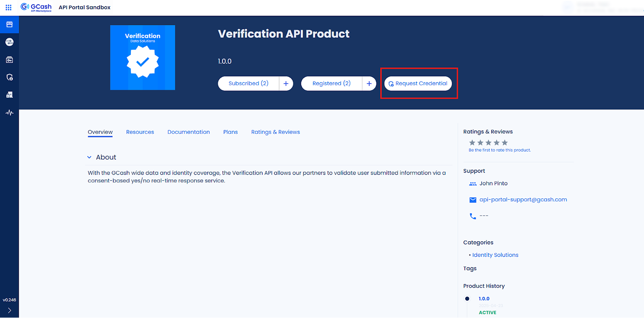The height and width of the screenshot is (318, 644).
Task: Open the organization building sidebar icon
Action: (x=10, y=95)
